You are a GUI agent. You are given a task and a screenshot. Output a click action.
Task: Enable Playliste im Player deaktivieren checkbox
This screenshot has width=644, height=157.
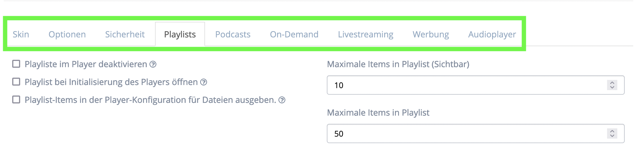16,64
